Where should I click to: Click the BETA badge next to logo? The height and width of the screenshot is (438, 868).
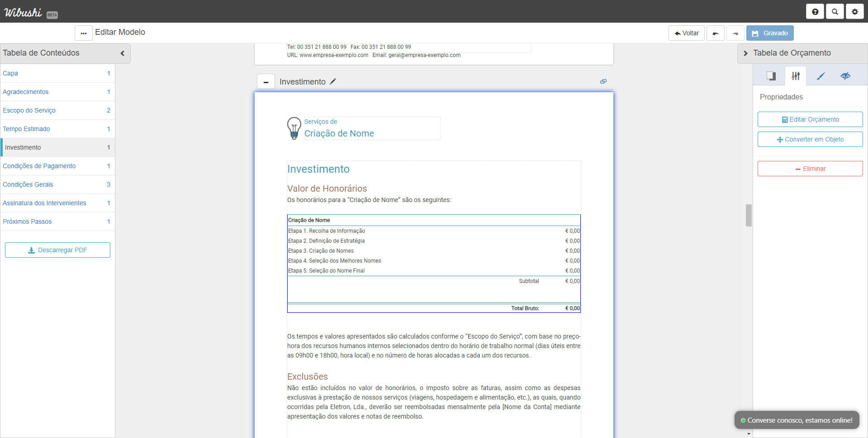point(52,15)
